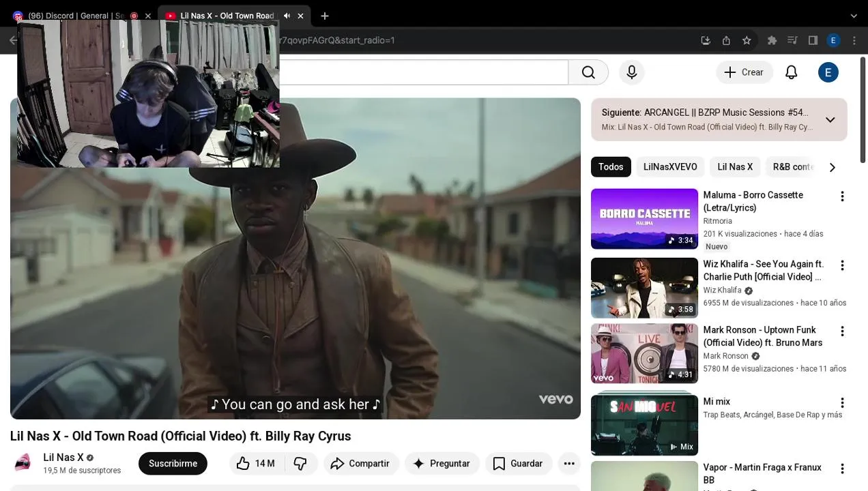This screenshot has width=868, height=491.
Task: Click the YouTube search magnifier button
Action: [588, 72]
